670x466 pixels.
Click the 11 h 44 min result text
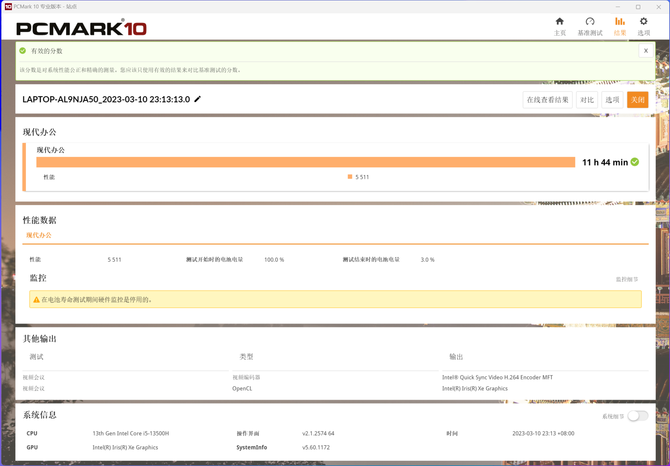point(605,162)
